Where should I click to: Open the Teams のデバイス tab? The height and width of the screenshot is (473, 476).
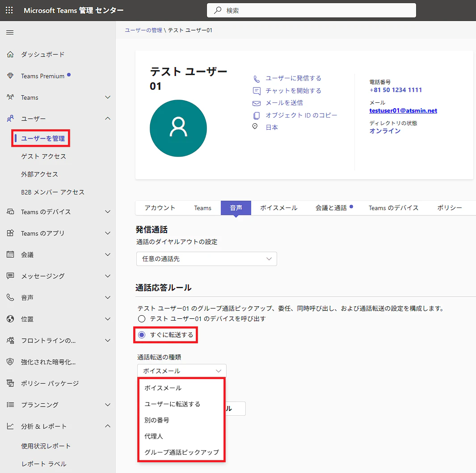pos(393,208)
